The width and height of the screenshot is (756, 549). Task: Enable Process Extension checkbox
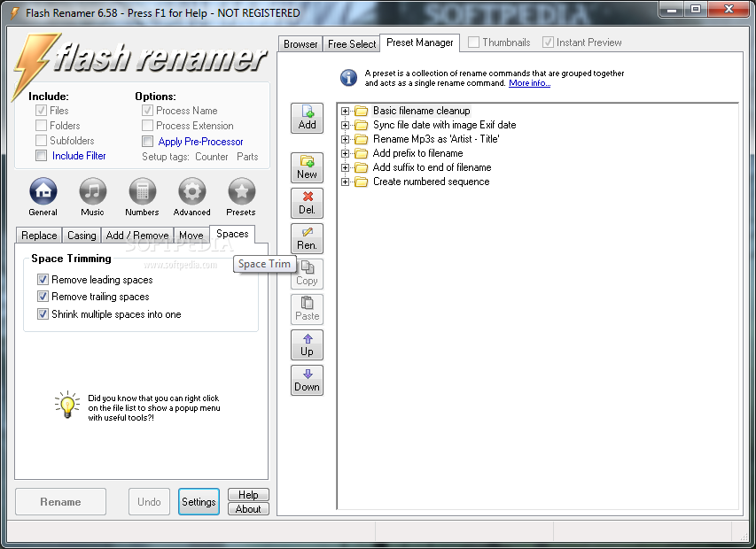(x=147, y=125)
